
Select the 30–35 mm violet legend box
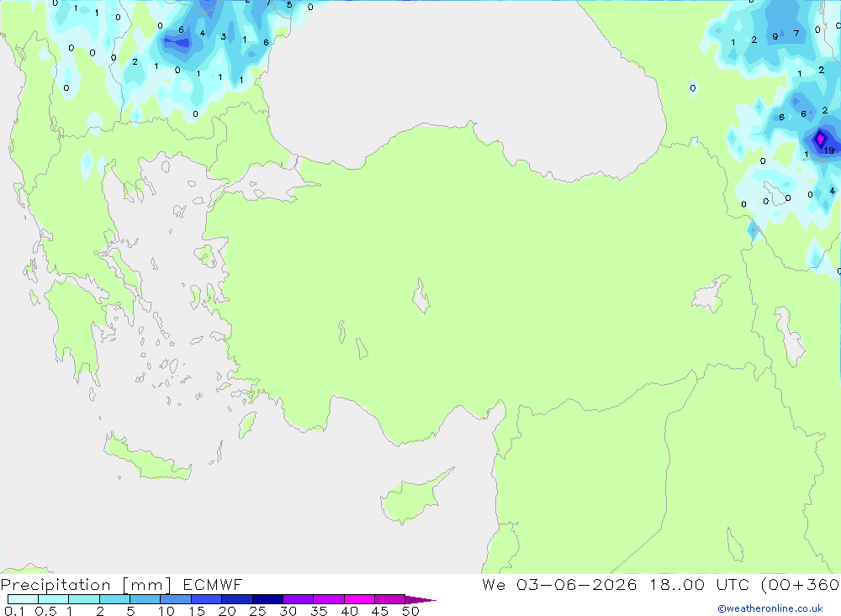tap(298, 599)
